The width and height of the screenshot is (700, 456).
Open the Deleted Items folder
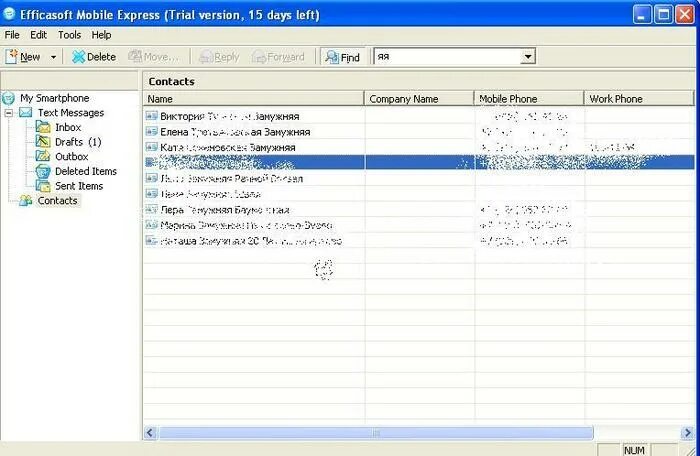[86, 172]
